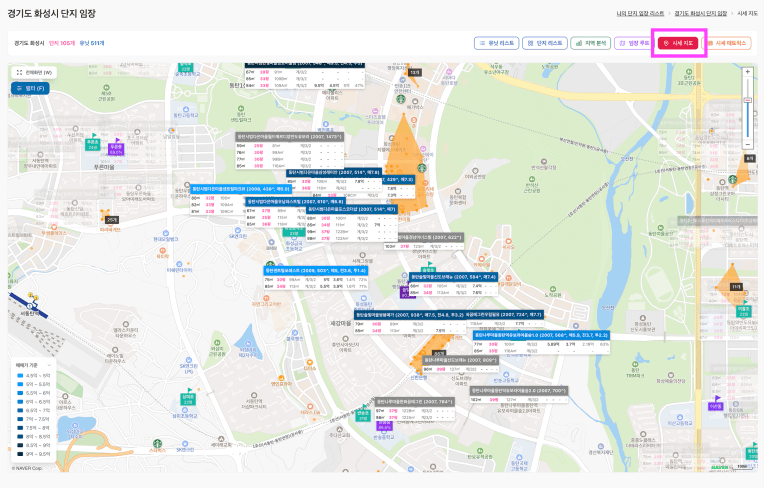Screen dimensions: 764x488
Task: Click the 시세 지도 button
Action: click(x=679, y=43)
